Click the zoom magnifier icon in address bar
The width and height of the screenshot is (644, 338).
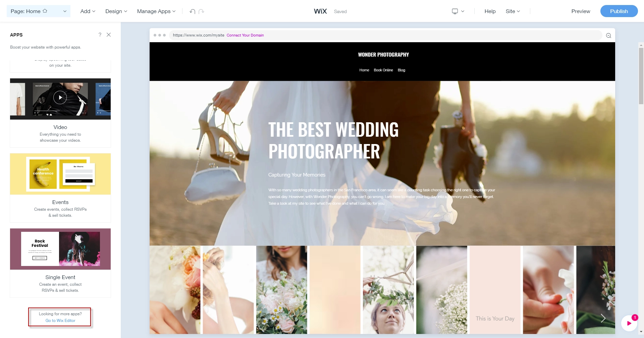(608, 36)
